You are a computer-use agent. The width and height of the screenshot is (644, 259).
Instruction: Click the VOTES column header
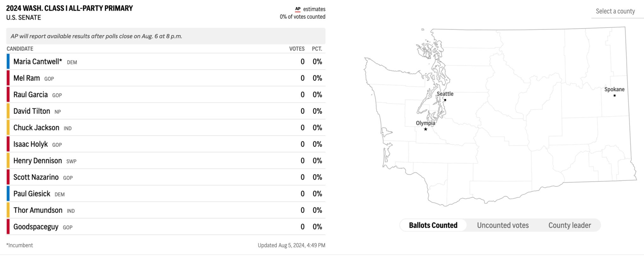click(x=297, y=49)
